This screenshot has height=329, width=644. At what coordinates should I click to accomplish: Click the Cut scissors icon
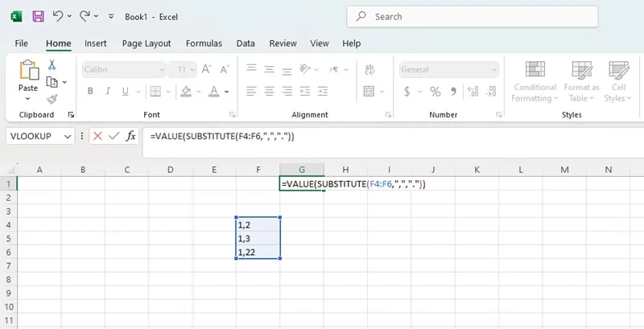(x=52, y=64)
